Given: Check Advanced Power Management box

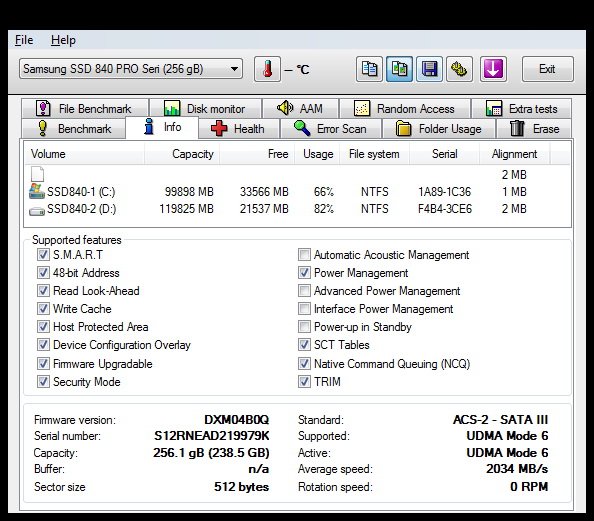Looking at the screenshot, I should (x=304, y=291).
